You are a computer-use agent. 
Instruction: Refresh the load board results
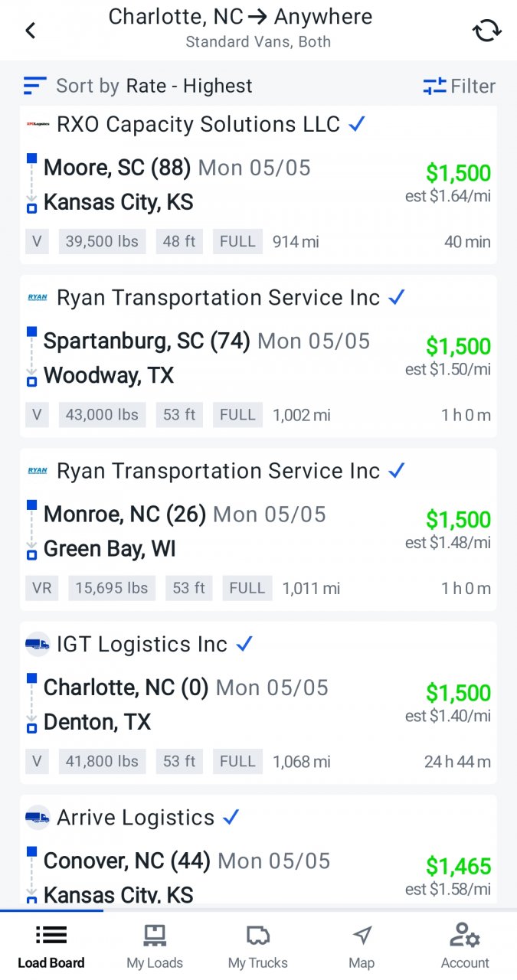486,31
